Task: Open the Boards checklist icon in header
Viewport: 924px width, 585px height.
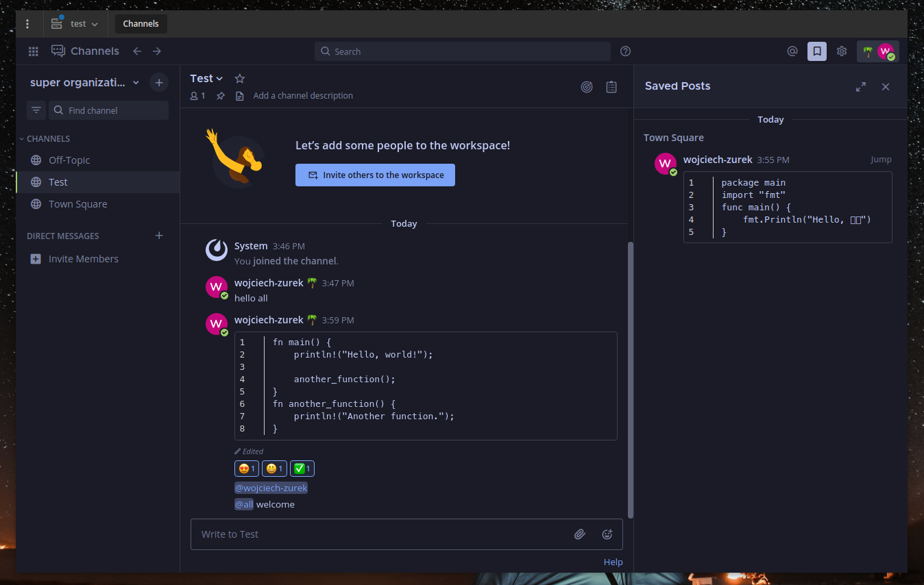Action: pyautogui.click(x=611, y=87)
